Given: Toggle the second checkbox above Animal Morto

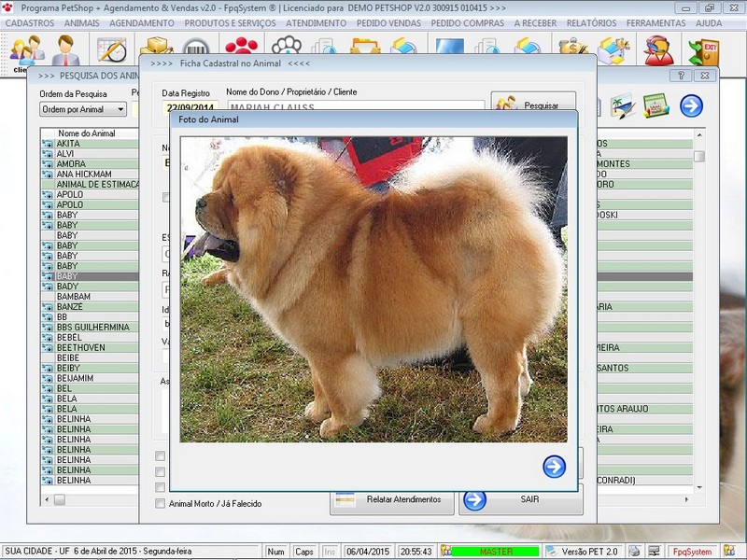Looking at the screenshot, I should pyautogui.click(x=161, y=472).
